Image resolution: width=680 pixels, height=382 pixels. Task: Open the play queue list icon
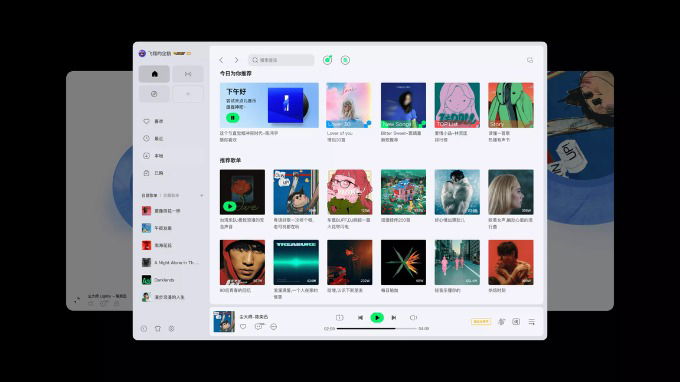coord(532,322)
